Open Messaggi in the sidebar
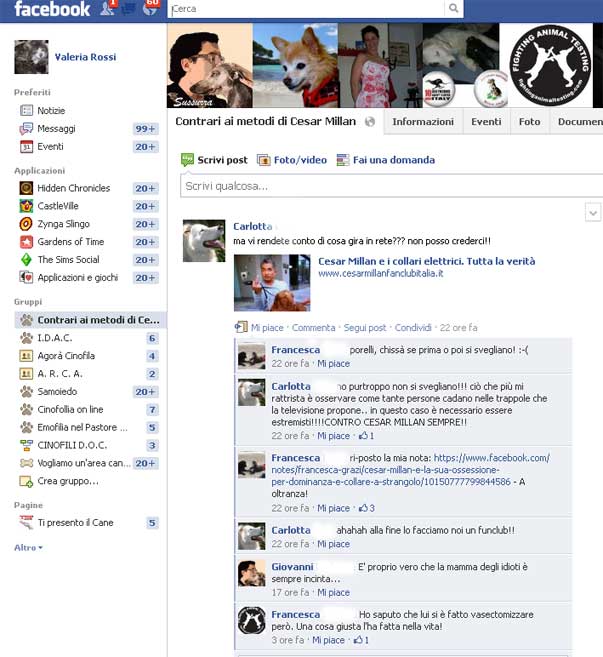The width and height of the screenshot is (603, 657). pyautogui.click(x=56, y=129)
